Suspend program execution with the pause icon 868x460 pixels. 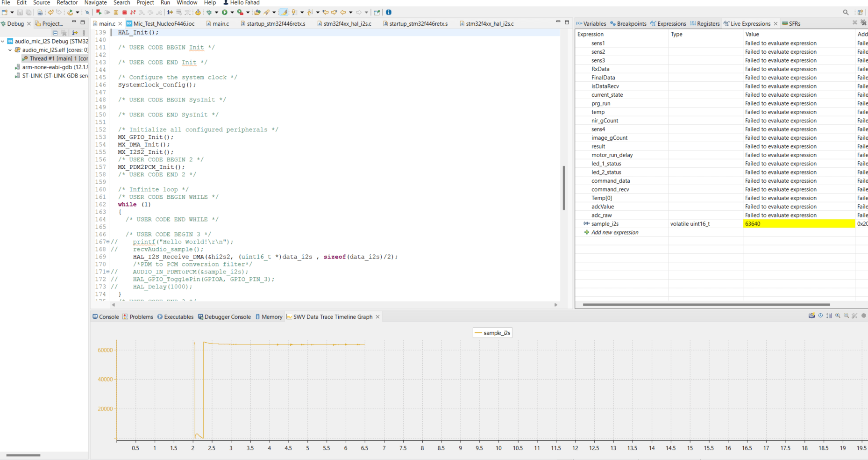tap(116, 12)
